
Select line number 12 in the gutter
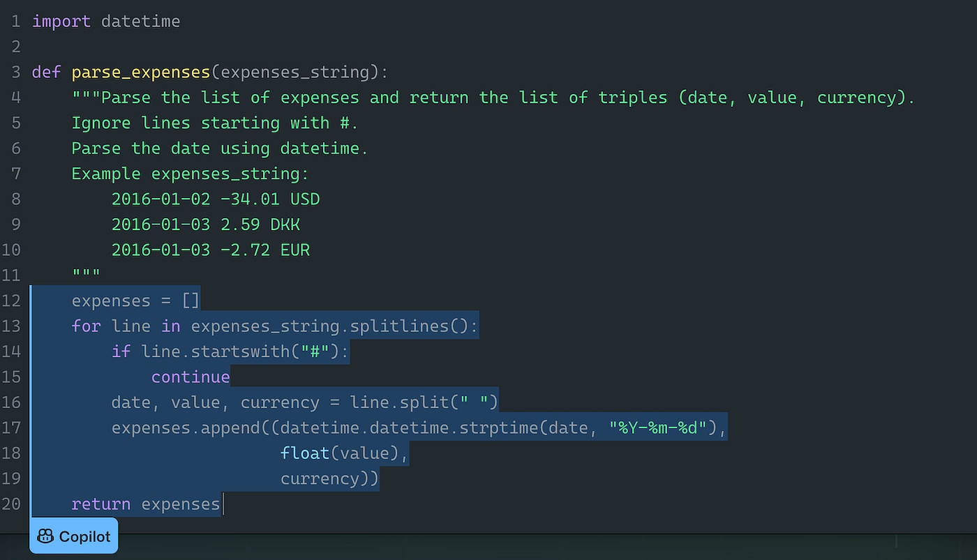pyautogui.click(x=11, y=301)
